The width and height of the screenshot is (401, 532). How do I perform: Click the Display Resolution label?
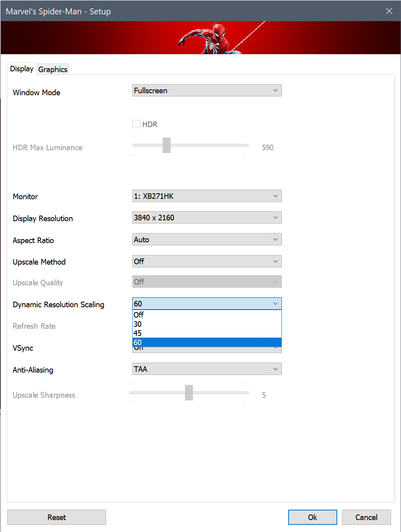coord(43,218)
